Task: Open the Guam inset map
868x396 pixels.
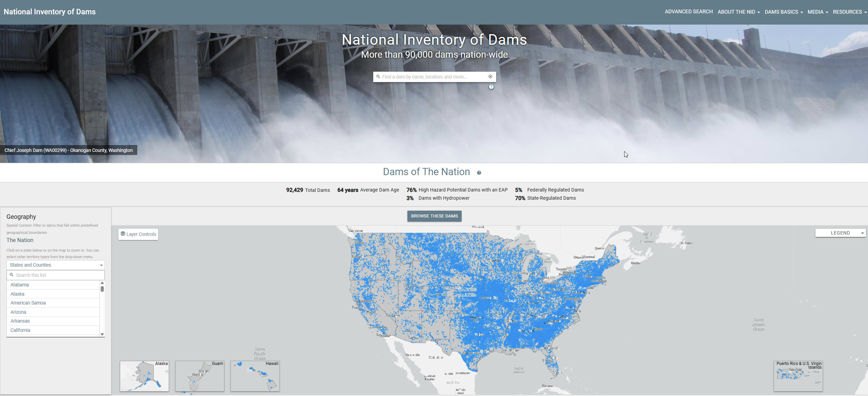Action: tap(200, 376)
